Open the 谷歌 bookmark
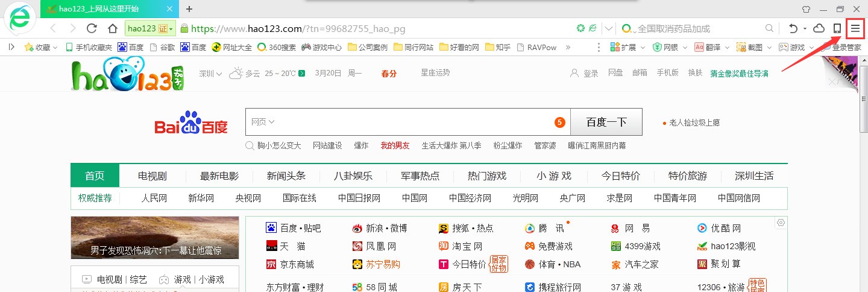The height and width of the screenshot is (292, 868). 162,47
